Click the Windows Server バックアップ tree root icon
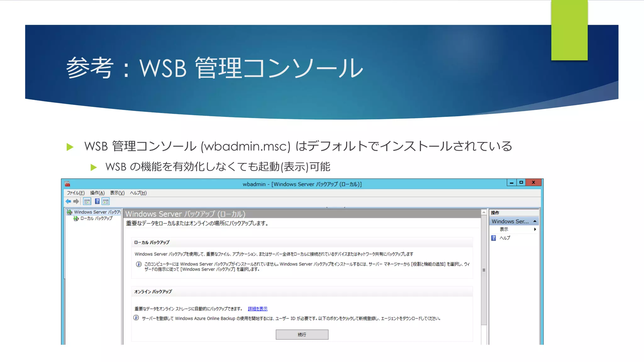The width and height of the screenshot is (644, 362). [x=69, y=212]
